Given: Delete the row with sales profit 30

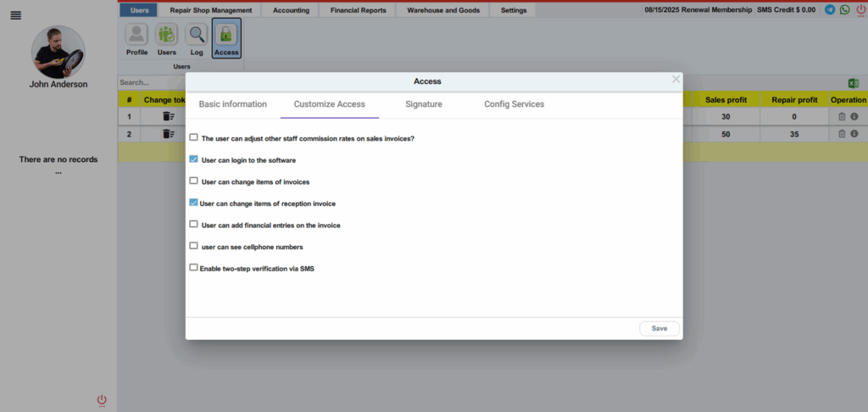Looking at the screenshot, I should (842, 117).
